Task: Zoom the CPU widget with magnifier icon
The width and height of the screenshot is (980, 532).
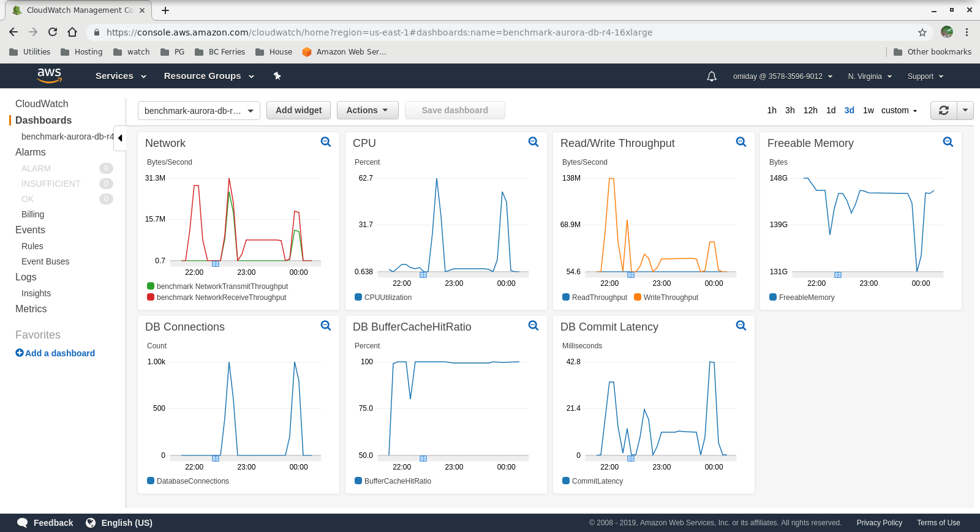Action: 533,142
